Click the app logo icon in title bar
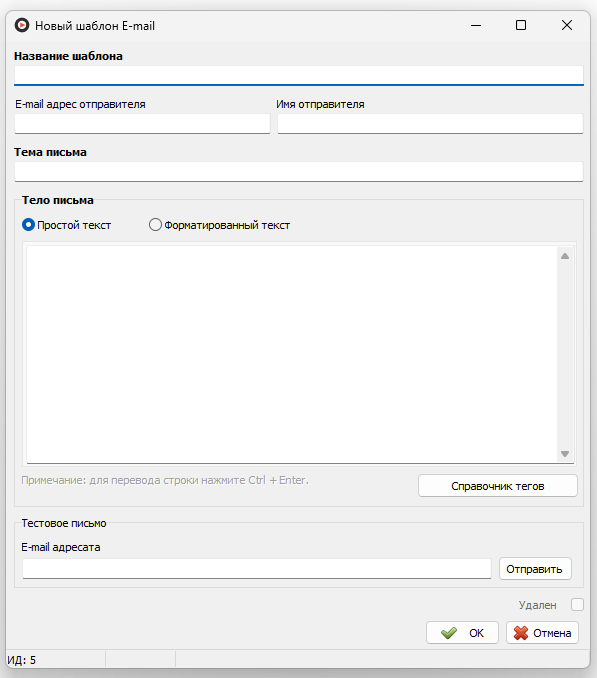The height and width of the screenshot is (678, 597). (22, 25)
